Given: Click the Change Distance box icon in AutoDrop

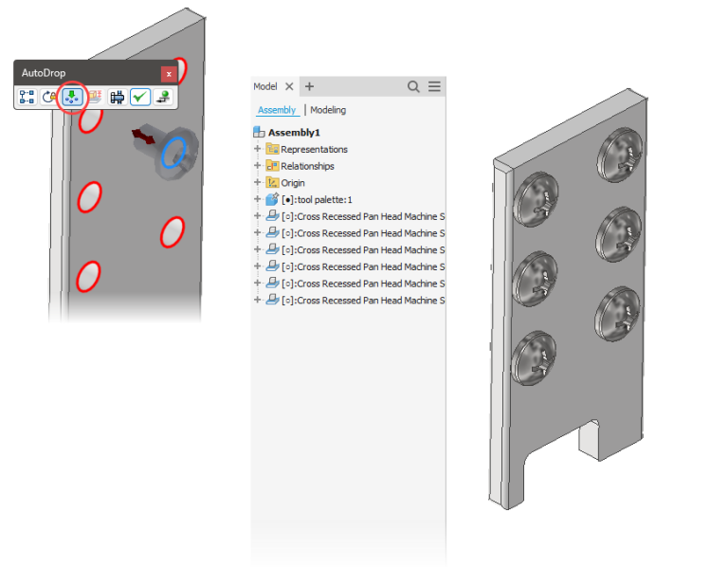Looking at the screenshot, I should click(x=95, y=97).
